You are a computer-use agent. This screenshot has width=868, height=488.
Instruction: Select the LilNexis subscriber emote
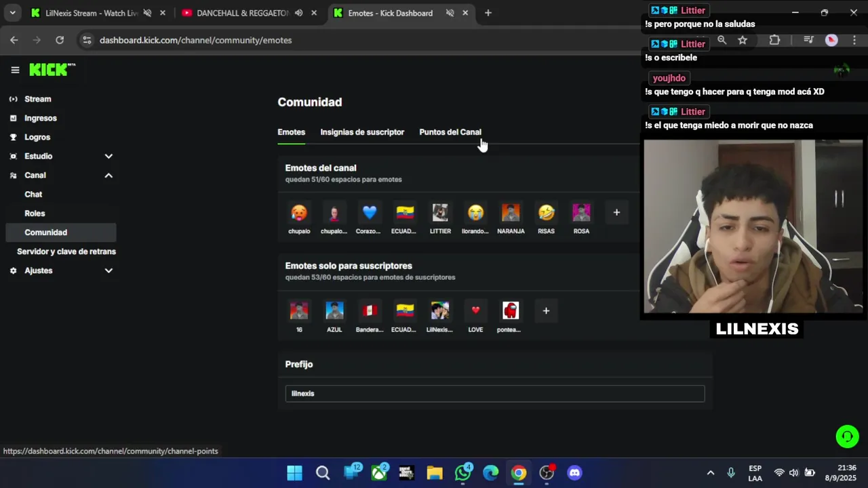coord(440,311)
